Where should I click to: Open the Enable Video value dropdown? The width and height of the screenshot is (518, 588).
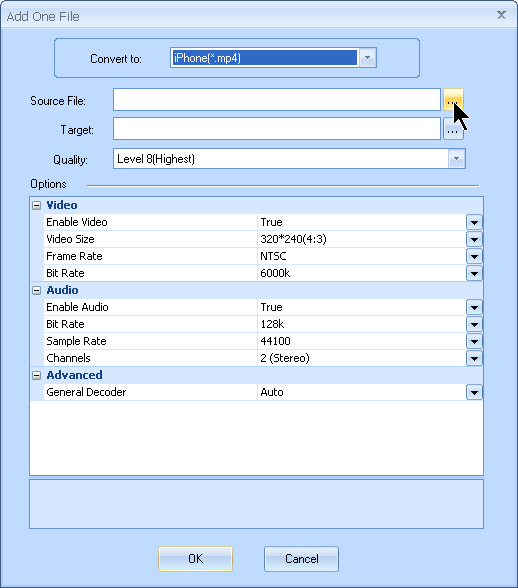coord(474,222)
